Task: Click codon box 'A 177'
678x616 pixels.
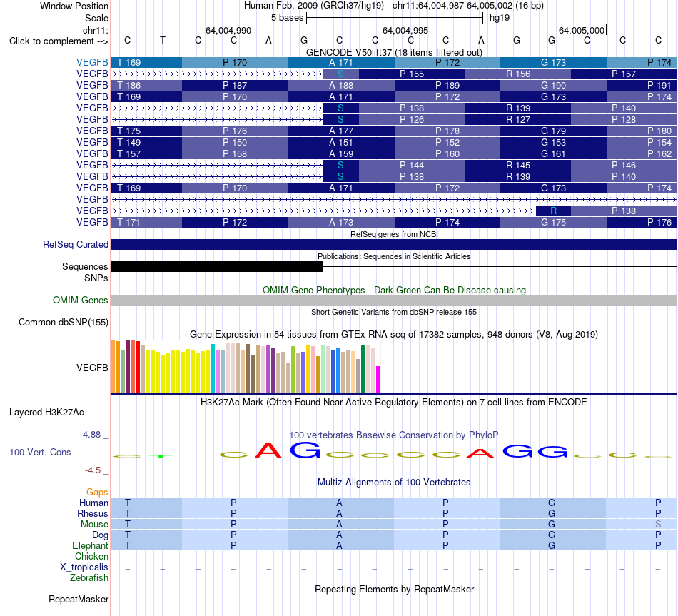Action: tap(341, 131)
